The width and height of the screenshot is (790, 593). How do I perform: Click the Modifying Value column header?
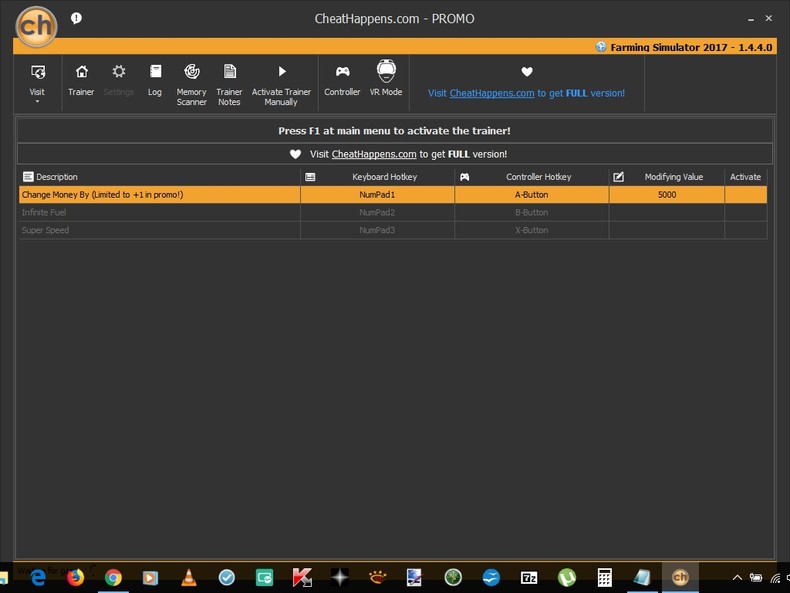click(667, 177)
